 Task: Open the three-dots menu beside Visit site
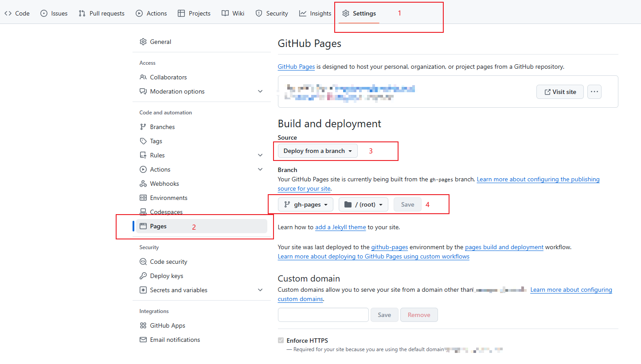(594, 92)
